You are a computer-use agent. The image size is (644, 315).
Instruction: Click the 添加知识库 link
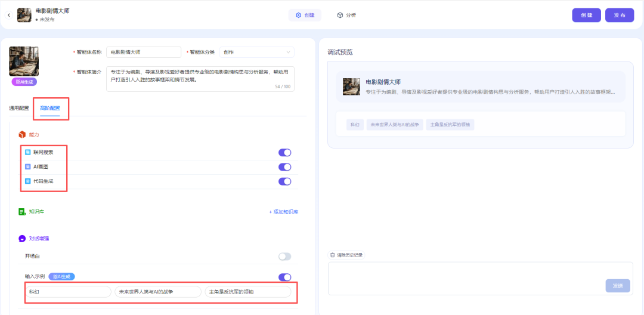click(283, 212)
